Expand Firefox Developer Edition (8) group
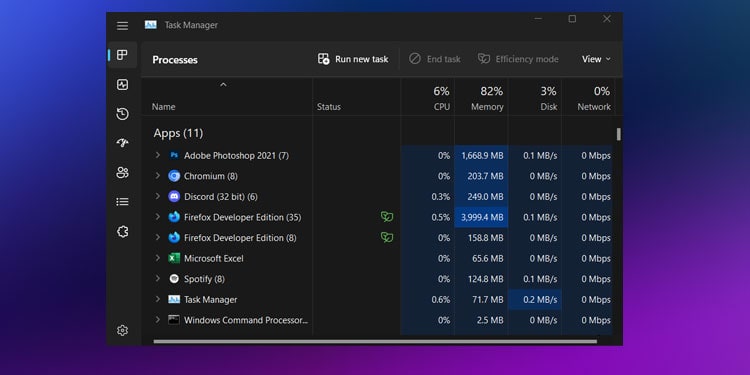This screenshot has width=750, height=375. click(158, 238)
